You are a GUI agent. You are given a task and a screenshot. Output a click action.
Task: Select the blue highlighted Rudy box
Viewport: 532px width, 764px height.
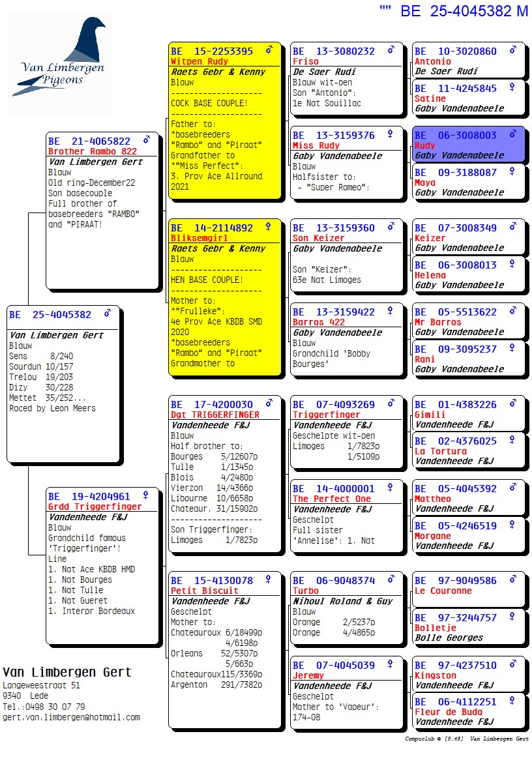[468, 145]
